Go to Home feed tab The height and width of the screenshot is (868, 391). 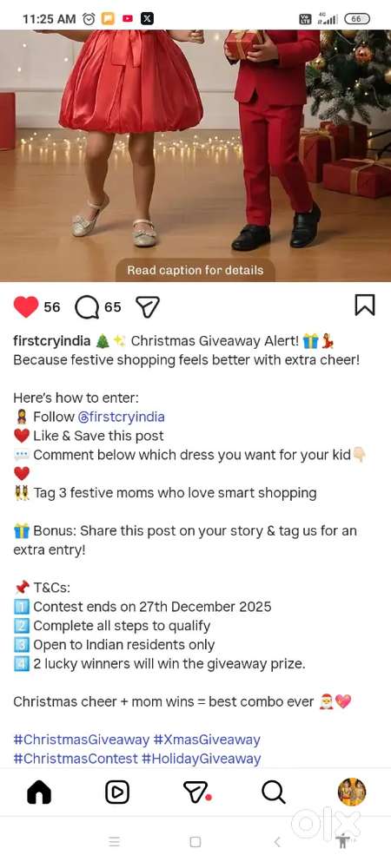coord(39,792)
